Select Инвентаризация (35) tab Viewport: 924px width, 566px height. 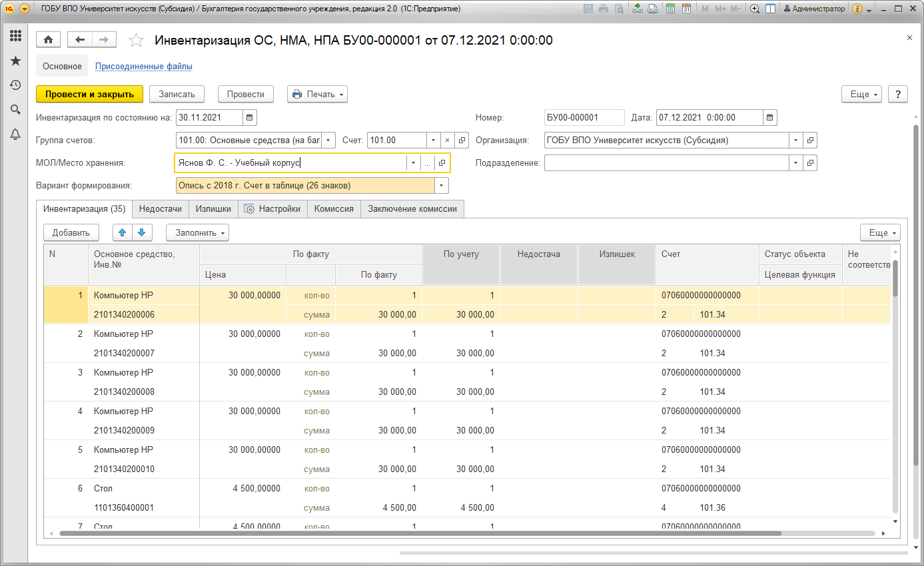coord(84,208)
